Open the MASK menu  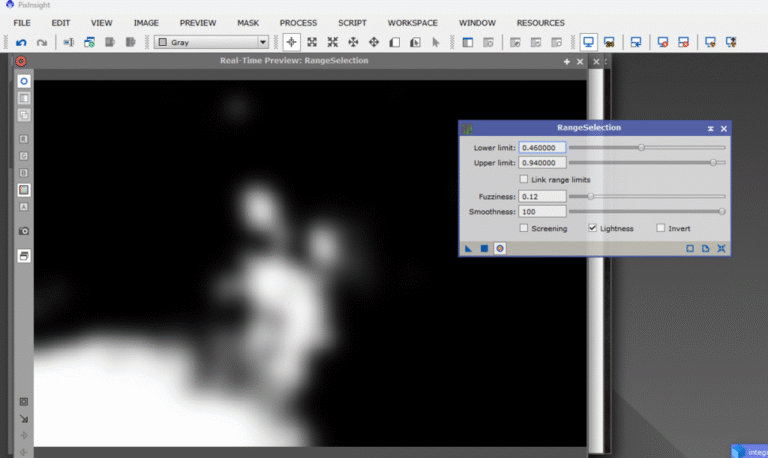coord(248,22)
